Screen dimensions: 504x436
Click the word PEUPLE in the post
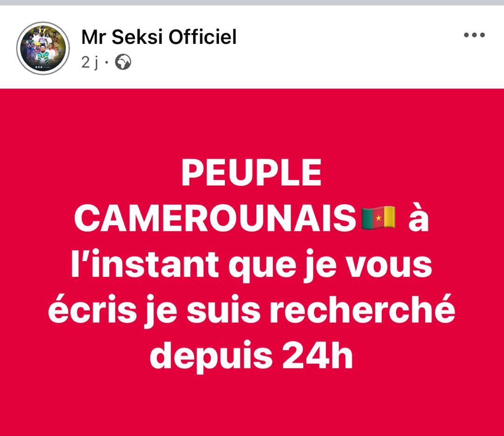pos(252,173)
